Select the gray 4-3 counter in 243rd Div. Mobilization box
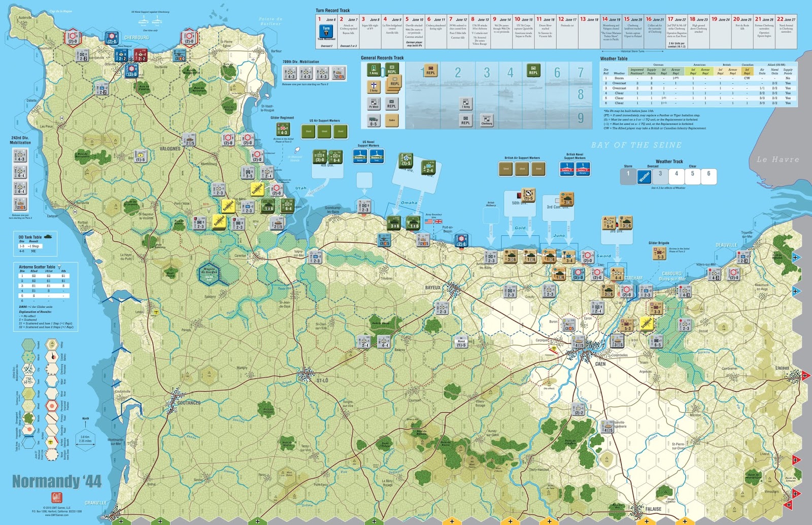The width and height of the screenshot is (812, 525). point(20,156)
